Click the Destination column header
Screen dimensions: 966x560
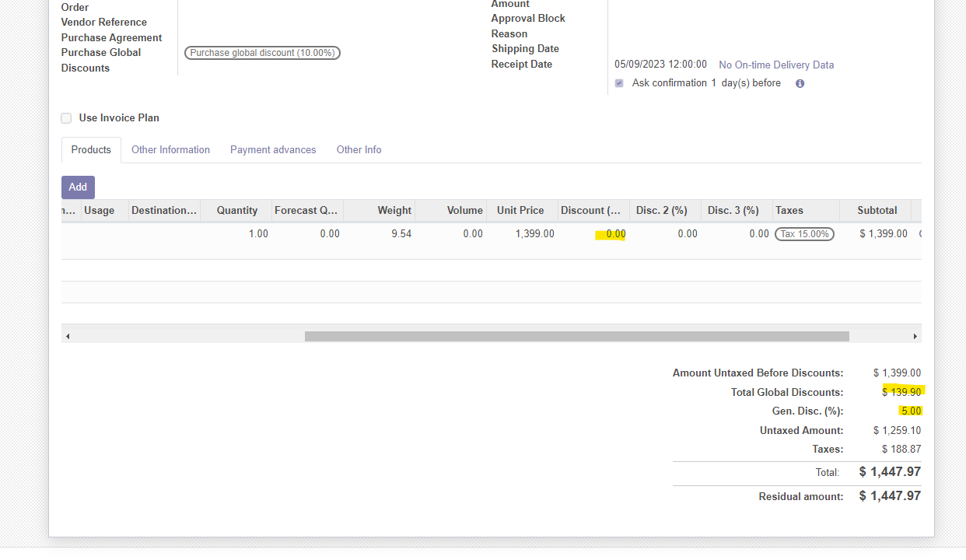click(164, 210)
